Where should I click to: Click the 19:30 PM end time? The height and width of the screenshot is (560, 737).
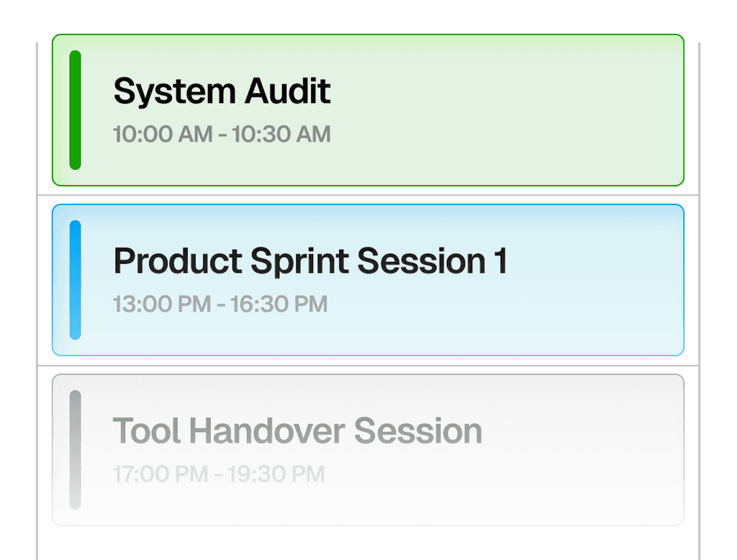(x=276, y=474)
